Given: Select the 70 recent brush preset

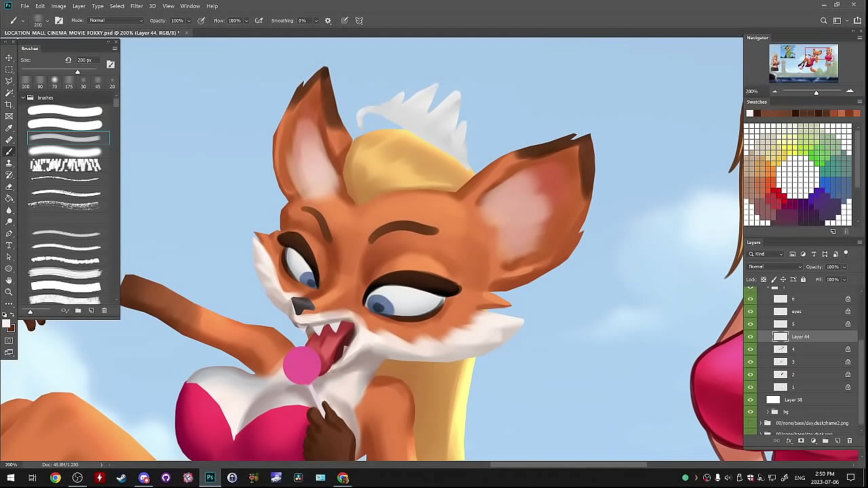Looking at the screenshot, I should 54,83.
